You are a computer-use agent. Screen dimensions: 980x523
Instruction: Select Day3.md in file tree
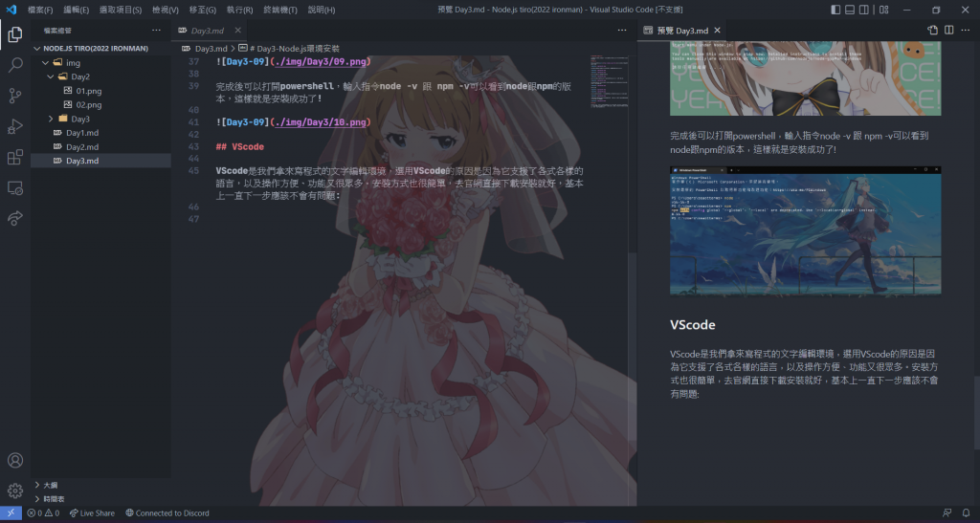[100, 161]
